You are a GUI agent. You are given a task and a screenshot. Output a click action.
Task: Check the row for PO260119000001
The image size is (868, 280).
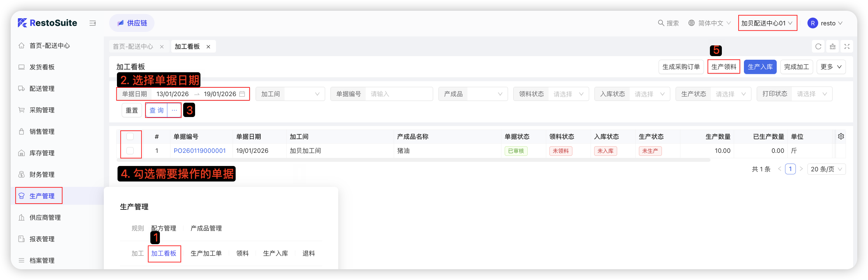tap(130, 151)
